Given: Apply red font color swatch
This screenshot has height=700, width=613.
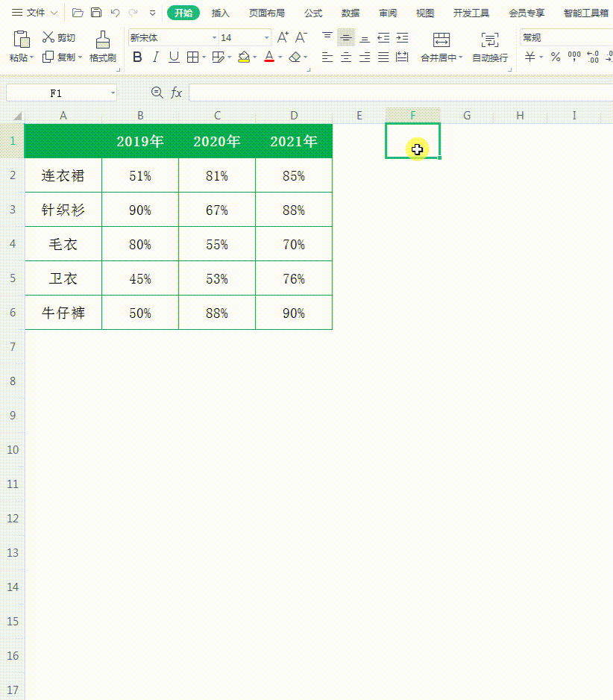Looking at the screenshot, I should [269, 57].
